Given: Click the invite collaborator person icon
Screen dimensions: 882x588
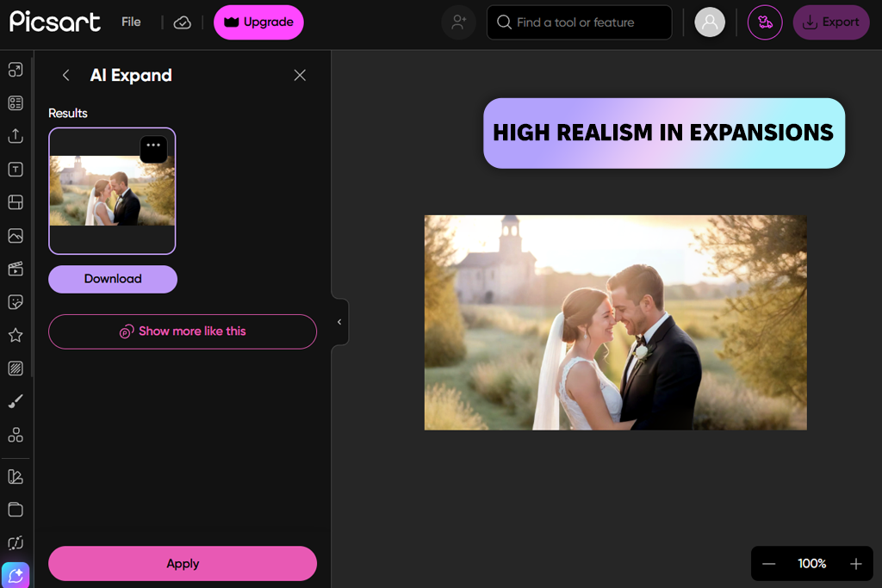Looking at the screenshot, I should [459, 22].
